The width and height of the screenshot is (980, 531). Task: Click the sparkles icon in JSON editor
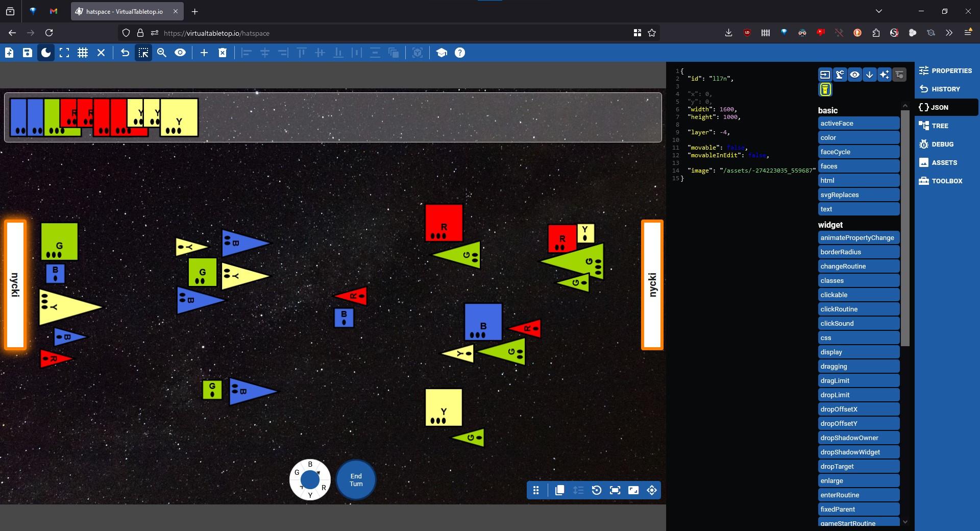point(884,75)
